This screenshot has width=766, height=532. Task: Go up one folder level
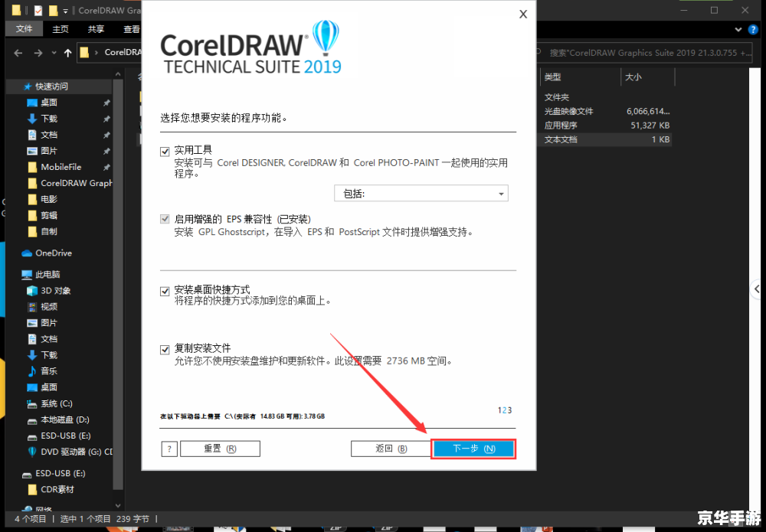(x=68, y=53)
